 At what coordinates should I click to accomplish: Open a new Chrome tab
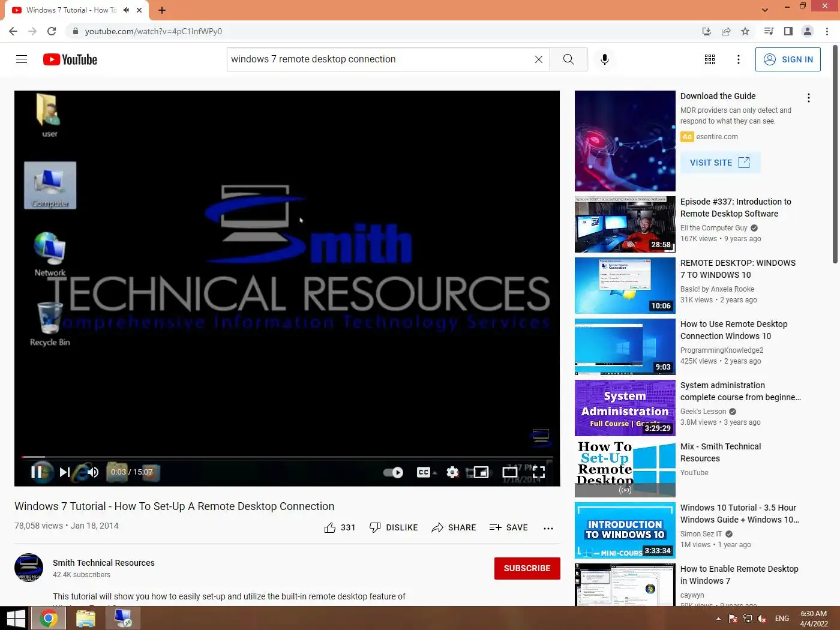click(162, 10)
